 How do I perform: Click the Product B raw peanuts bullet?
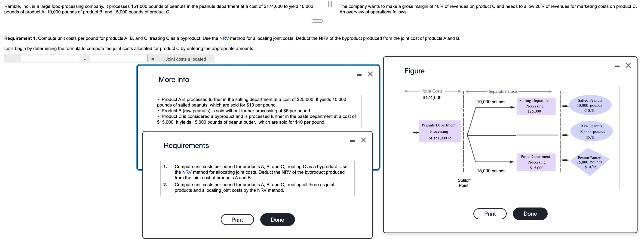click(x=234, y=111)
